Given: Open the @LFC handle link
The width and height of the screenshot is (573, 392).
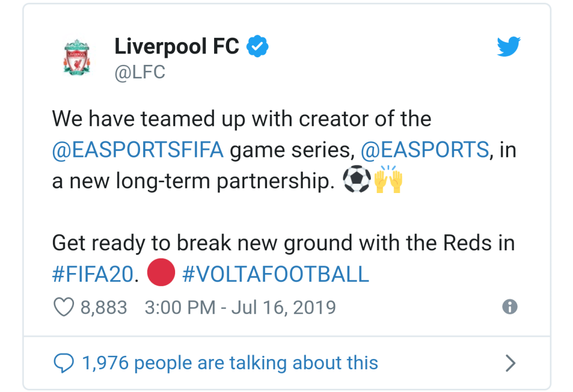Looking at the screenshot, I should click(139, 72).
